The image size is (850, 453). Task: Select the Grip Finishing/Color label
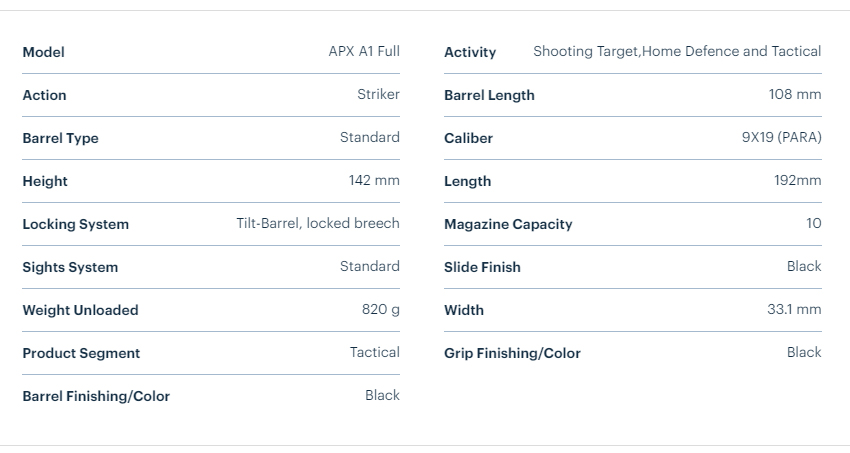coord(512,353)
